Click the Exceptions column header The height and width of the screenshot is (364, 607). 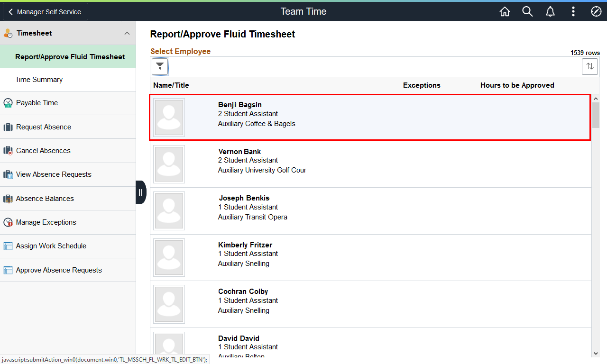click(422, 85)
